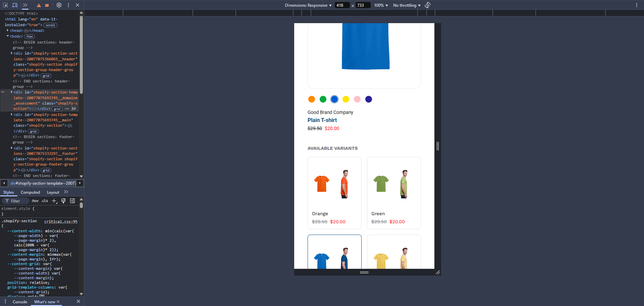
Task: Click ellipsis actions on selected node
Action: click(x=3, y=92)
